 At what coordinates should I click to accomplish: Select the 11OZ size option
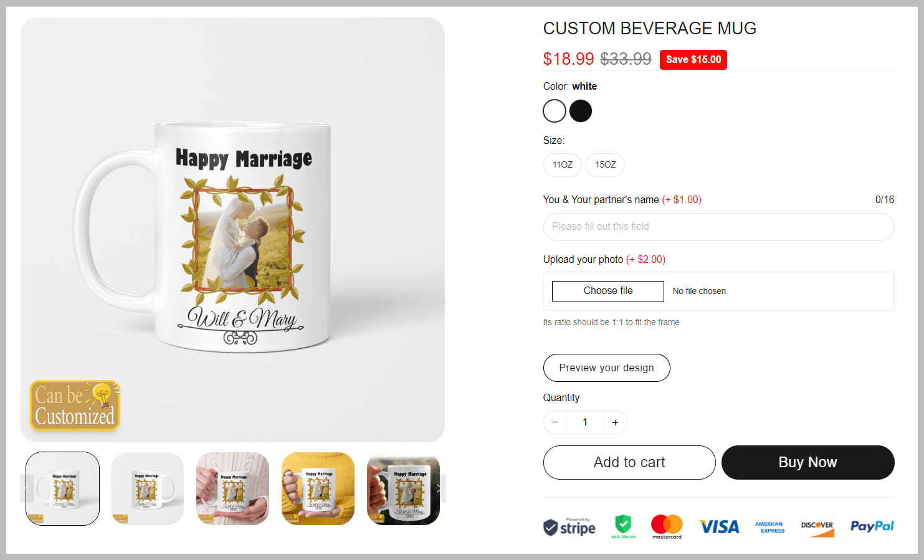(563, 165)
